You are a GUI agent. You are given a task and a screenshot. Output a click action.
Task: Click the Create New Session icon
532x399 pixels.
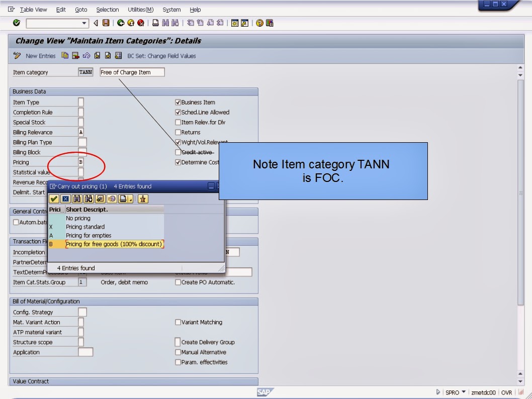coord(234,23)
